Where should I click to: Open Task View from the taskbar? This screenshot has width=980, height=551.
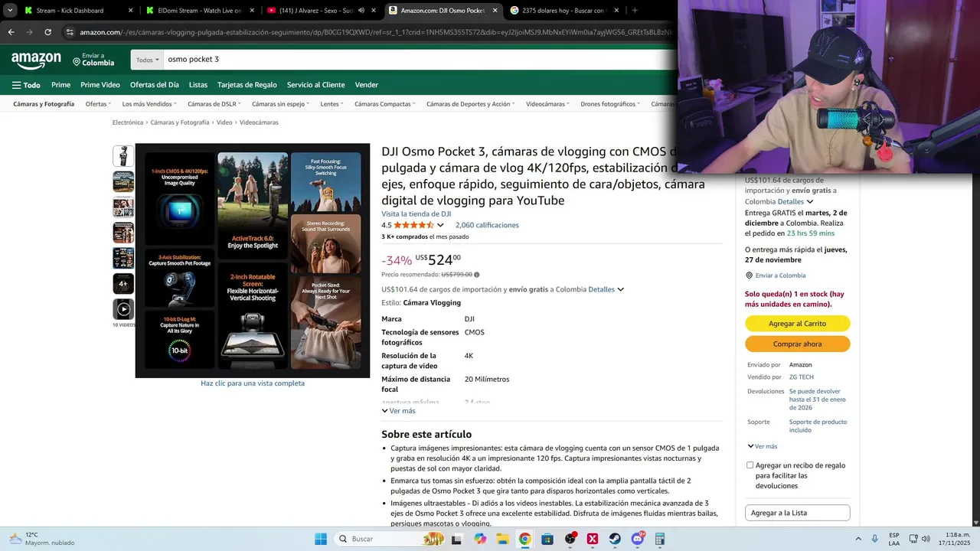click(457, 539)
